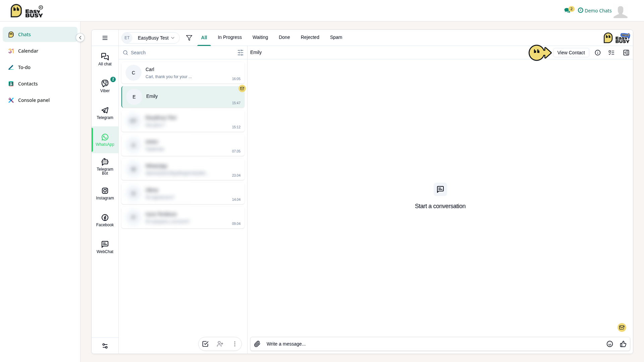Open the emoji picker
The width and height of the screenshot is (644, 362).
coord(610,344)
